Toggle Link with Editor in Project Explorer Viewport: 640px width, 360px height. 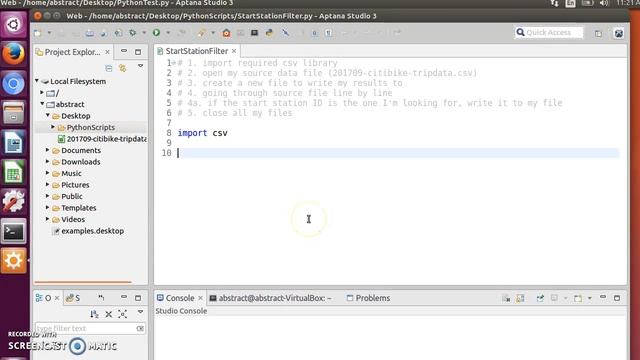click(x=122, y=68)
